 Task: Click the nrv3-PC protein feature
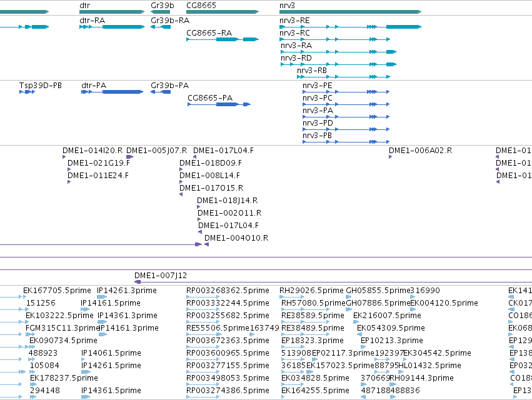pos(346,104)
